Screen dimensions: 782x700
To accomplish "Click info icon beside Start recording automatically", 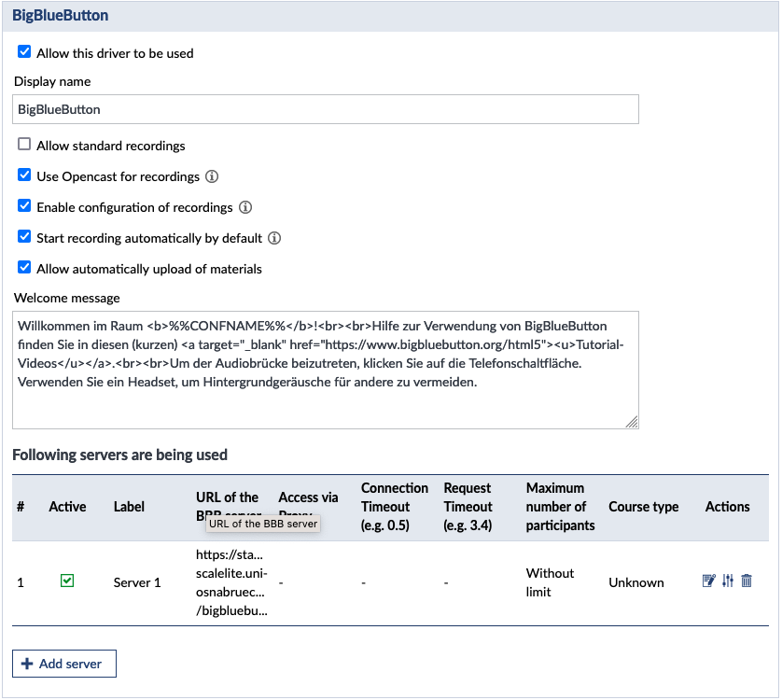I will click(274, 238).
